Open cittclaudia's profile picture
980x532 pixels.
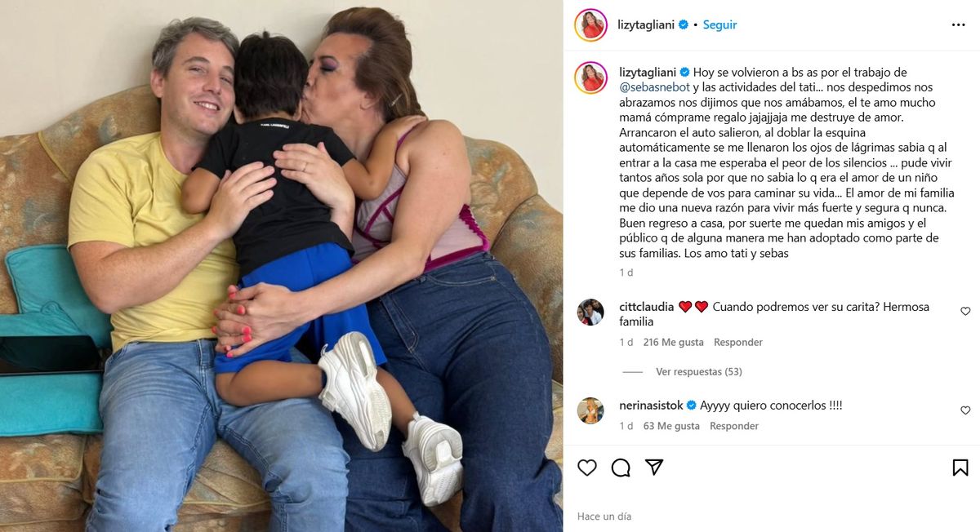tap(590, 312)
